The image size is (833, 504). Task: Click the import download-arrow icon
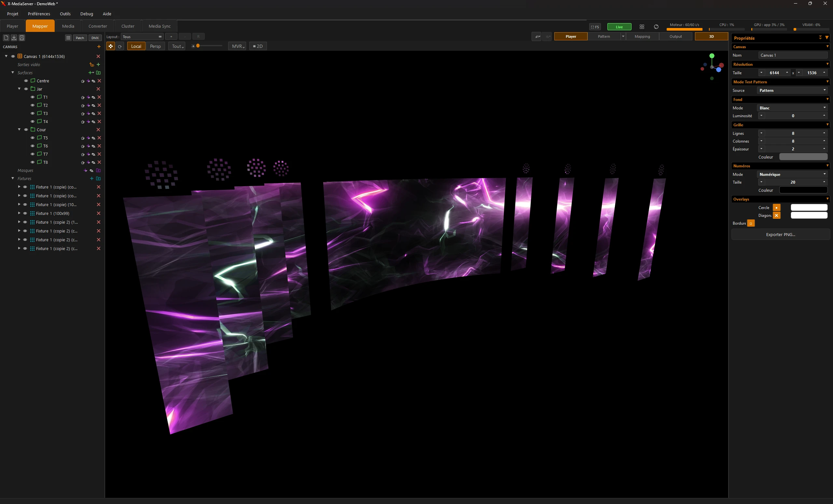[14, 37]
